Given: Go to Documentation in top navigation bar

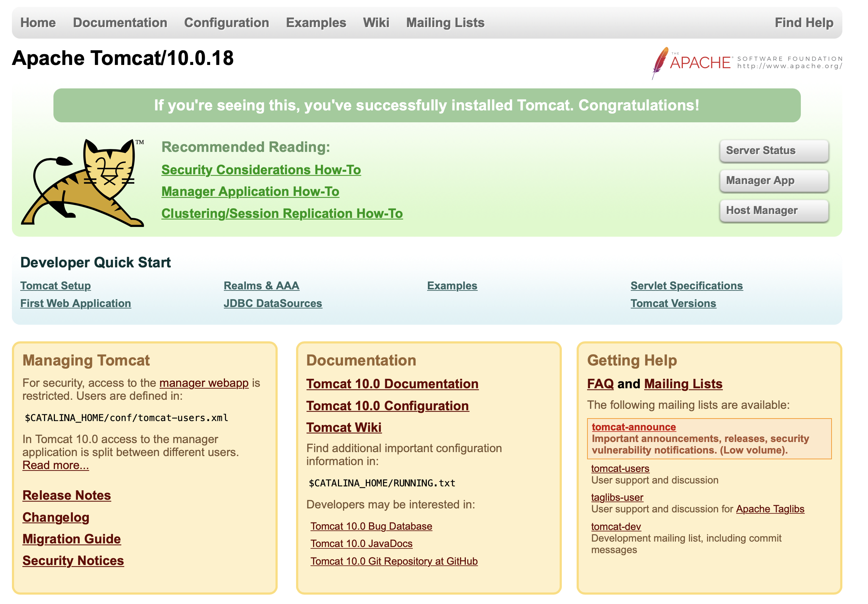Looking at the screenshot, I should (120, 23).
